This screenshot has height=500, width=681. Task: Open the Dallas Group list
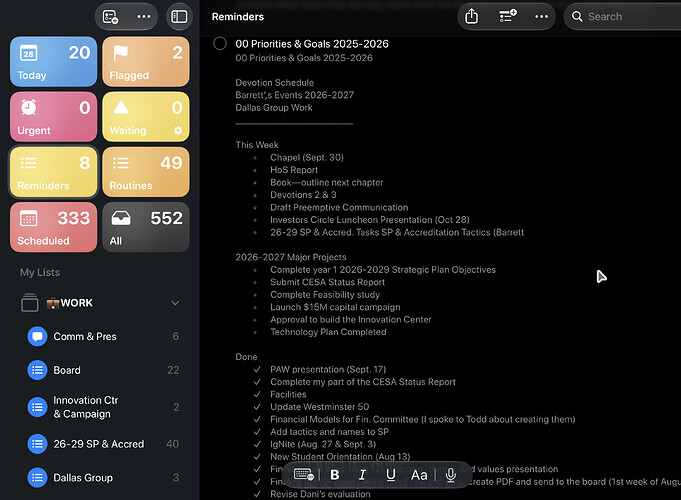[x=103, y=478]
